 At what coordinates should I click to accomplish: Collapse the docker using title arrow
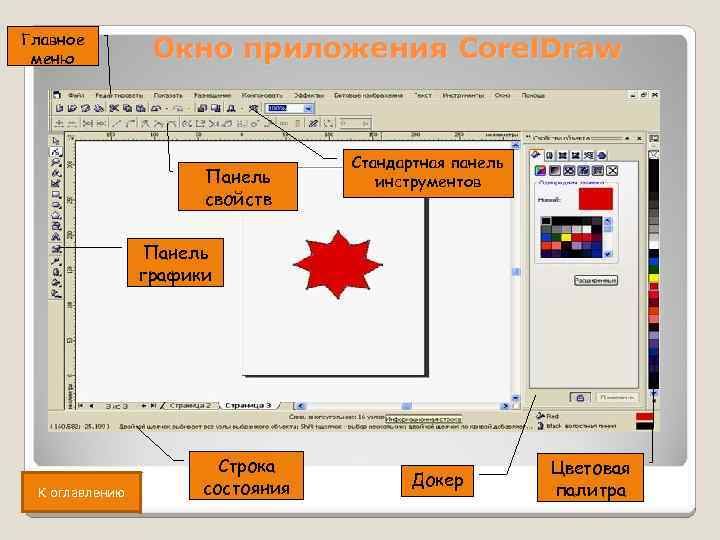coord(627,138)
